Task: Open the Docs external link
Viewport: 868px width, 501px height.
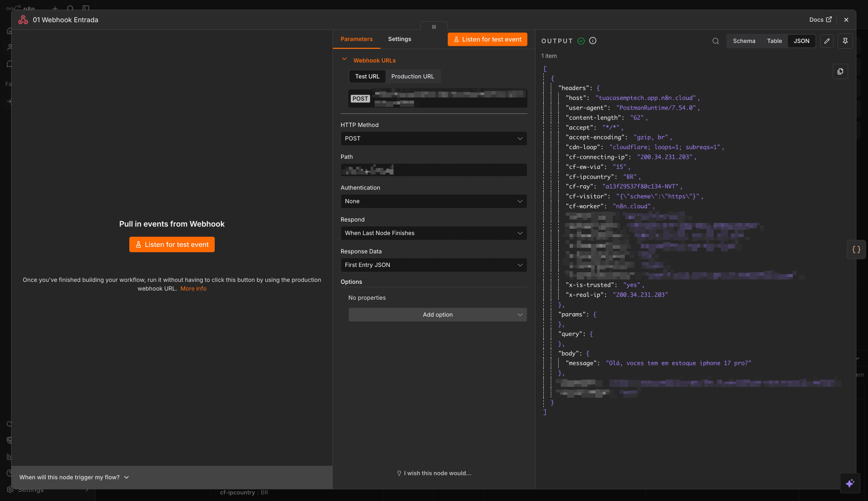Action: [x=820, y=20]
